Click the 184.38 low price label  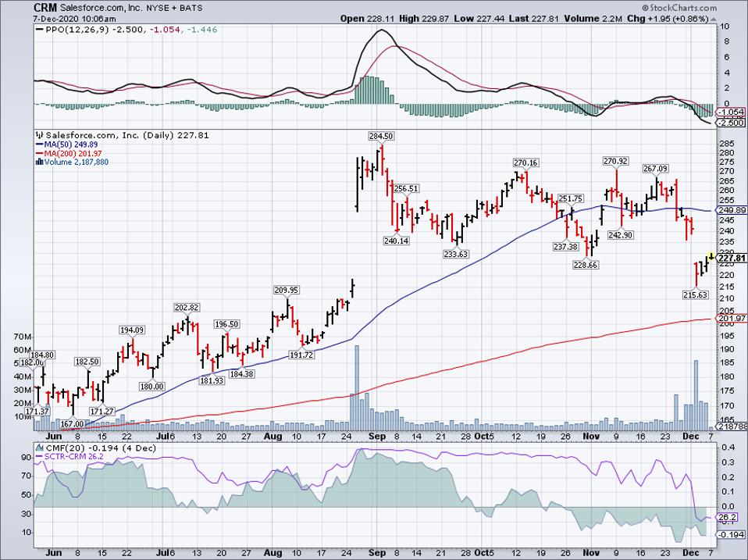point(241,374)
